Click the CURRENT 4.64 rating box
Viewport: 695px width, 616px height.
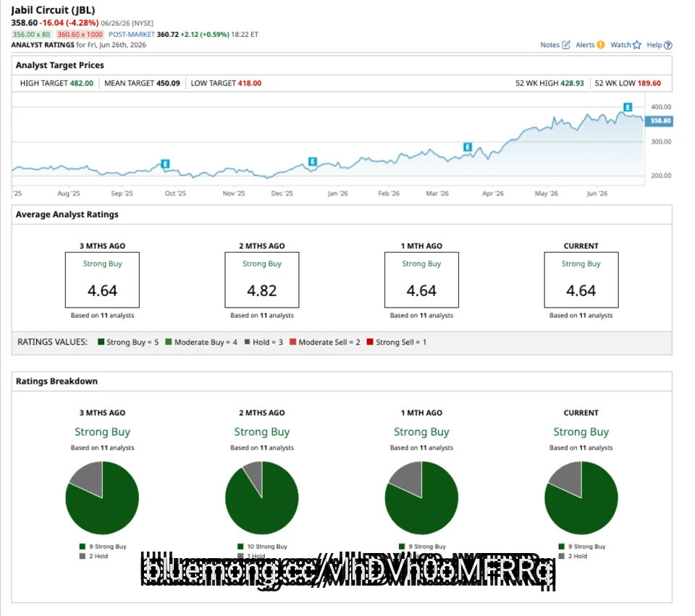click(x=581, y=280)
